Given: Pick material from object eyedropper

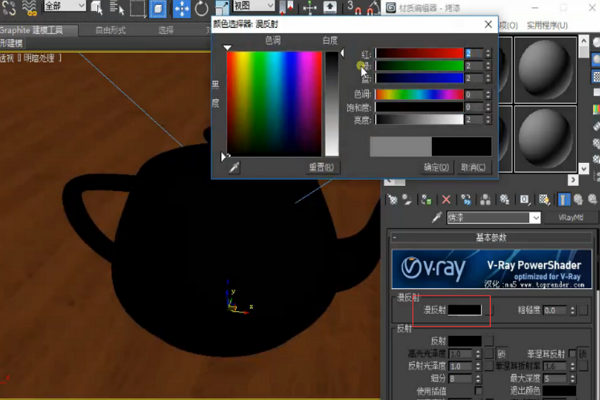Looking at the screenshot, I should click(437, 217).
